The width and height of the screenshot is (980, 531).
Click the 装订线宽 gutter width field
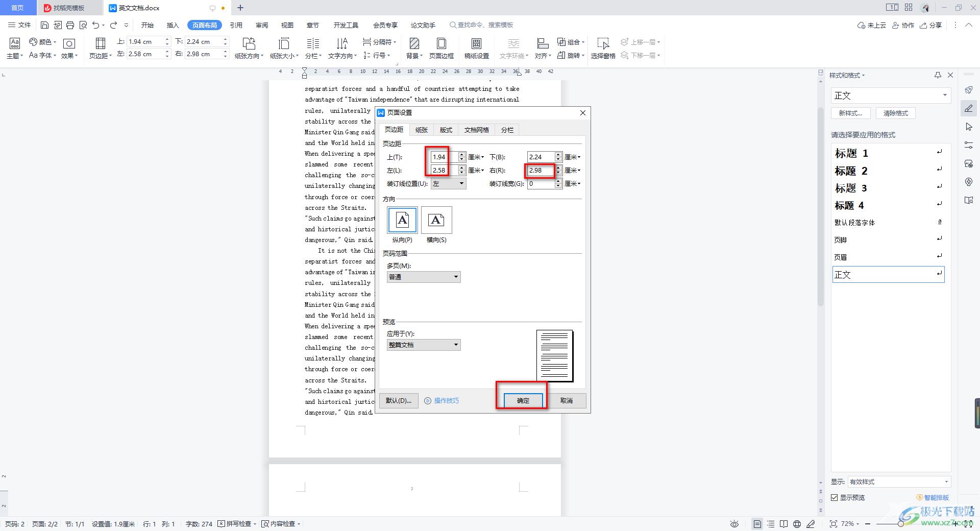[x=541, y=184]
